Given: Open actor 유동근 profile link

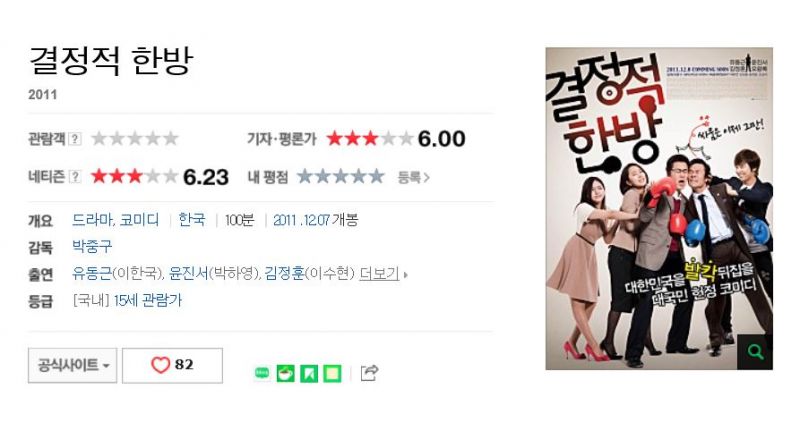Looking at the screenshot, I should [x=92, y=274].
